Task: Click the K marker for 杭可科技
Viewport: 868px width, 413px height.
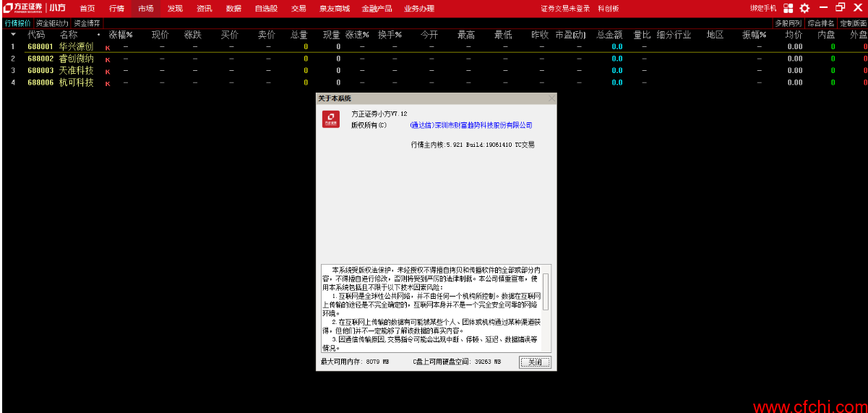Action: click(x=108, y=83)
